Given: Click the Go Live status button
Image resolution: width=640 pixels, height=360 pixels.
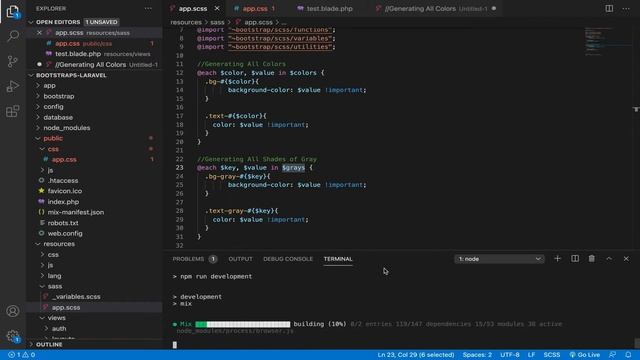Looking at the screenshot, I should 584,355.
